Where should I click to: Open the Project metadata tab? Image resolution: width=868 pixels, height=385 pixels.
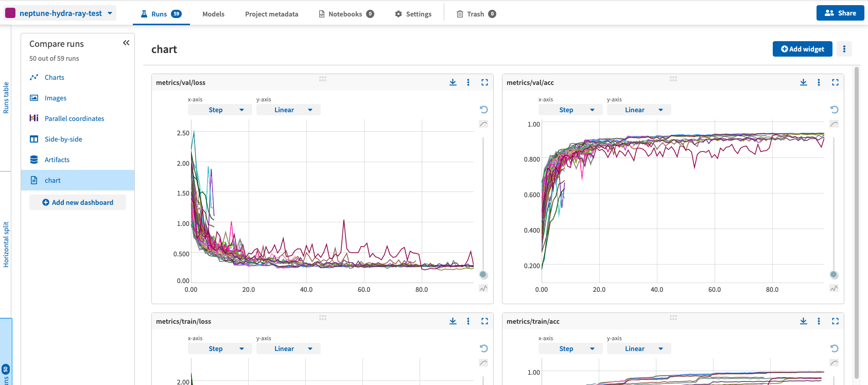click(271, 14)
